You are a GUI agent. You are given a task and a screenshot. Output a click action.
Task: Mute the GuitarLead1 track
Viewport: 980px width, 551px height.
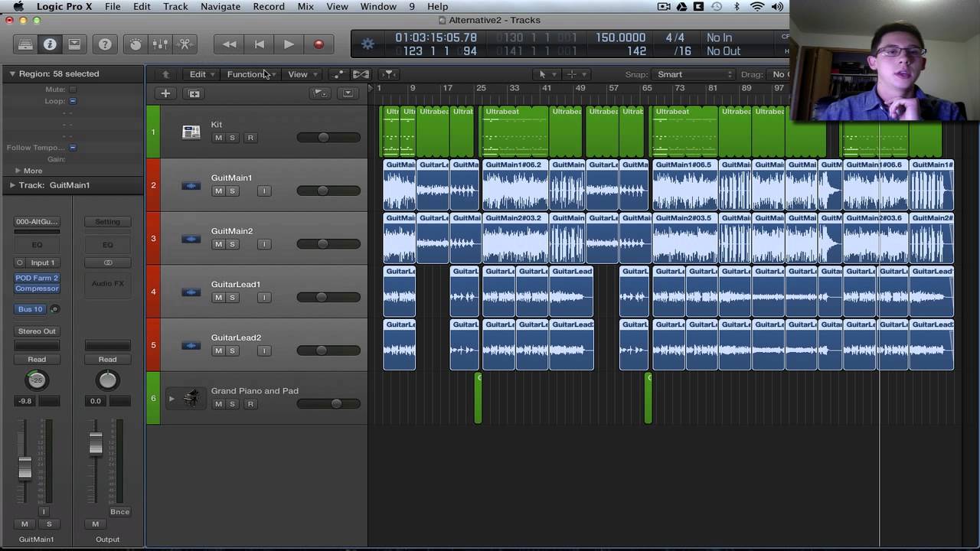click(x=218, y=297)
